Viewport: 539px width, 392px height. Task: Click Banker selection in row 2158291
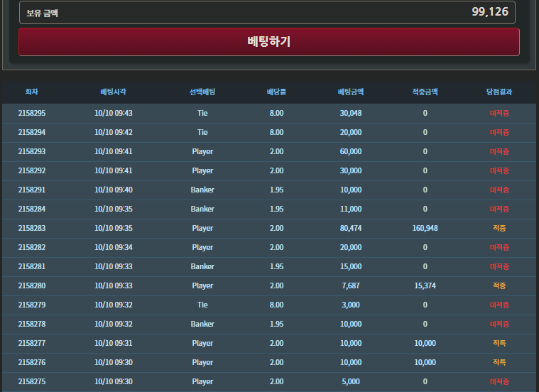[202, 190]
